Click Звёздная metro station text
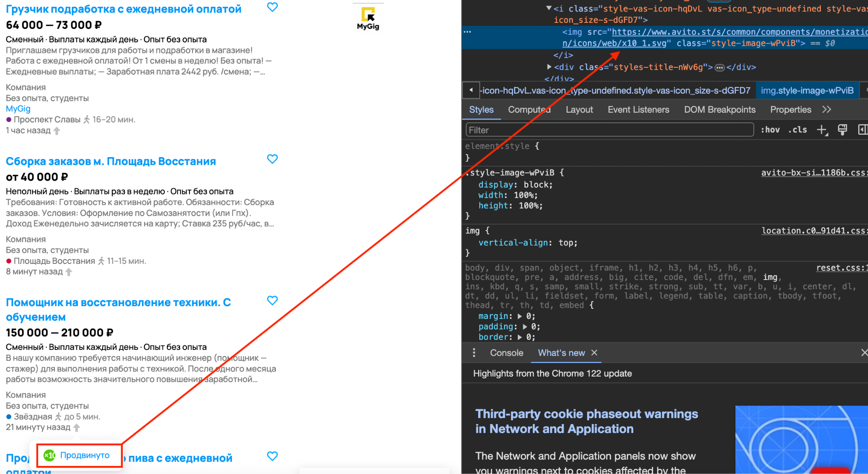 pyautogui.click(x=33, y=417)
